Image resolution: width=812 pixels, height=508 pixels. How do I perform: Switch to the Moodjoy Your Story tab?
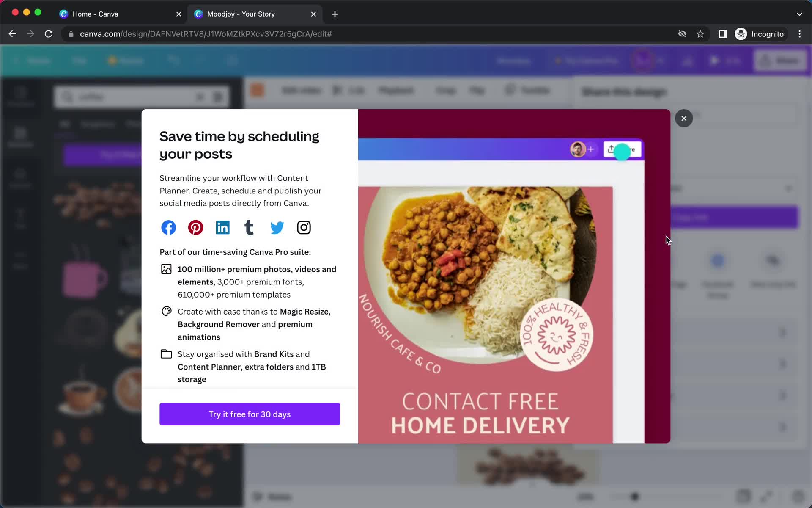coord(255,14)
